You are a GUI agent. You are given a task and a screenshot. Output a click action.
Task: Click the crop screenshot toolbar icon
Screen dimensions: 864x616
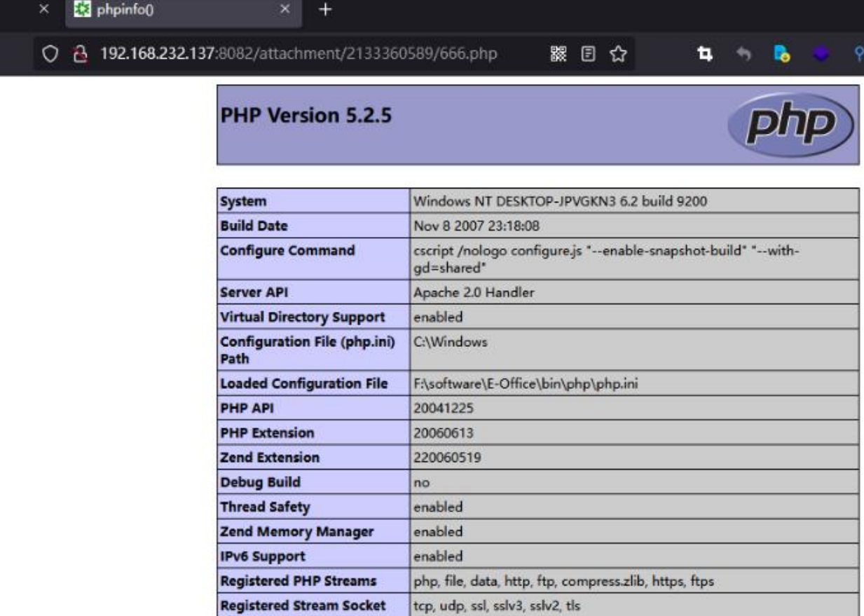click(700, 54)
